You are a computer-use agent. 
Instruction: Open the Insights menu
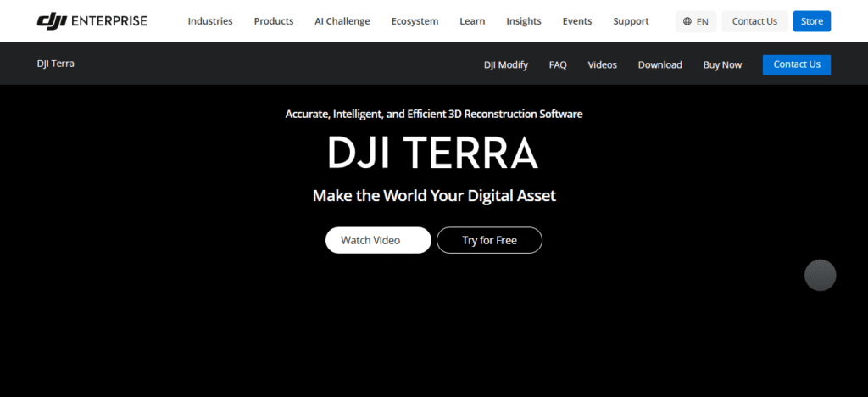[524, 21]
